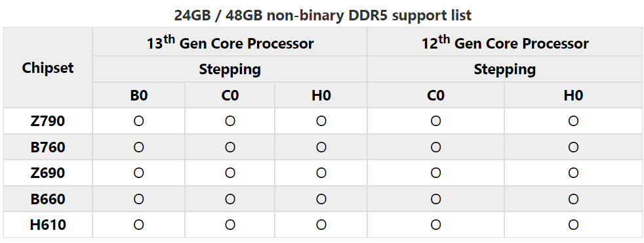Click the B660 chipset row label
The image size is (644, 243).
[x=48, y=199]
